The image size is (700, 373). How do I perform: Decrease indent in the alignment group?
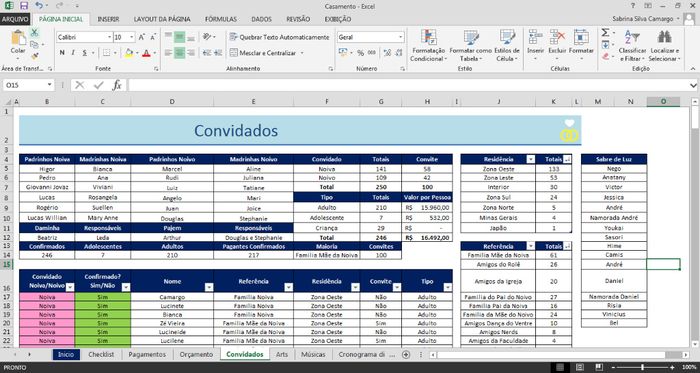coord(207,53)
